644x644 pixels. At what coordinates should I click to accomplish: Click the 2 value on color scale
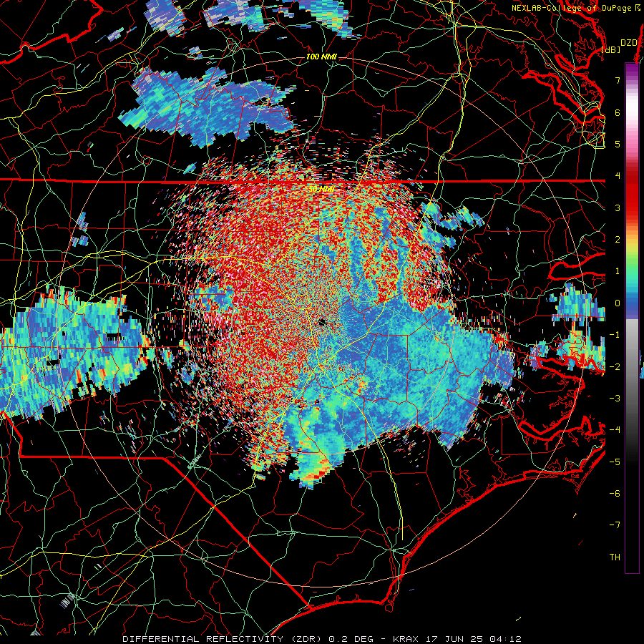click(618, 240)
